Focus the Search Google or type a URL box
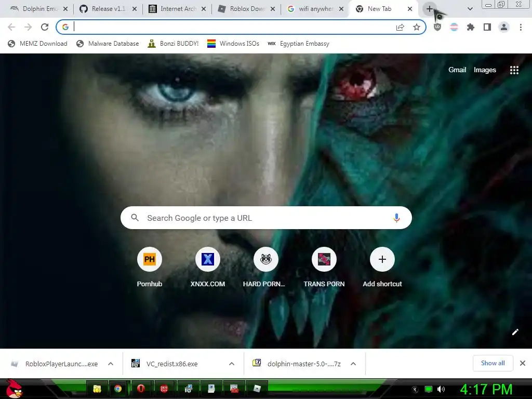The height and width of the screenshot is (399, 532). [x=266, y=218]
